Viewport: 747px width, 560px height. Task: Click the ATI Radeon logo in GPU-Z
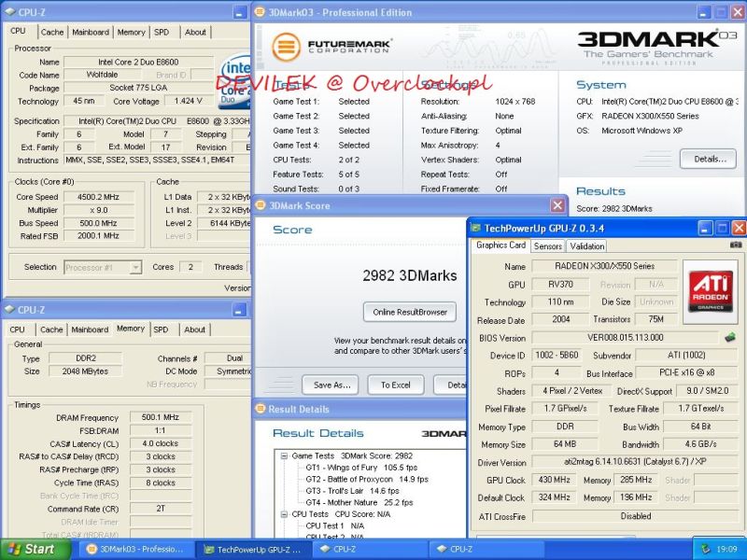pyautogui.click(x=711, y=291)
